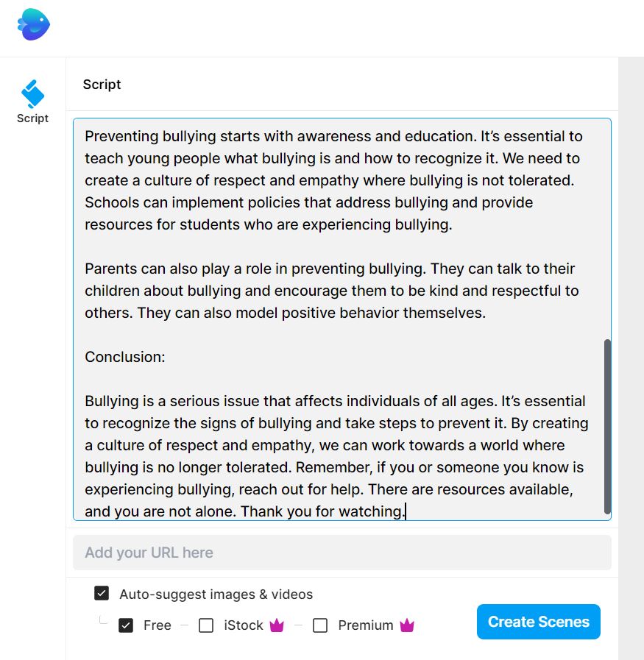Click the script text area scrollbar thumb
Viewport: 644px width, 660px height.
pyautogui.click(x=607, y=427)
